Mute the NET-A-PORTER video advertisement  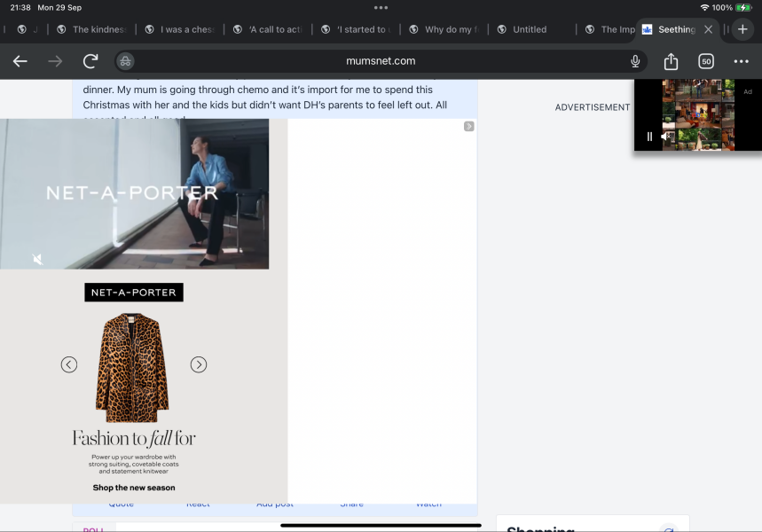37,260
